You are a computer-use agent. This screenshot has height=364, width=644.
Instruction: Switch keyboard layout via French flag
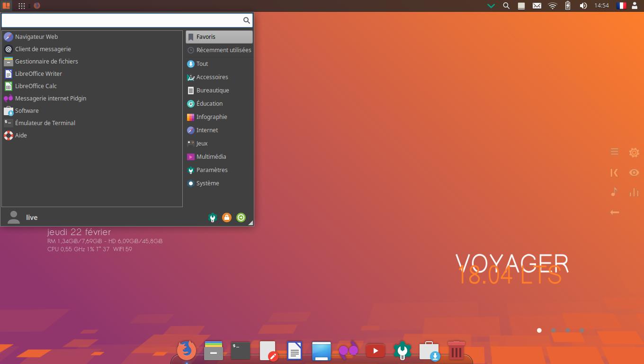(x=621, y=6)
